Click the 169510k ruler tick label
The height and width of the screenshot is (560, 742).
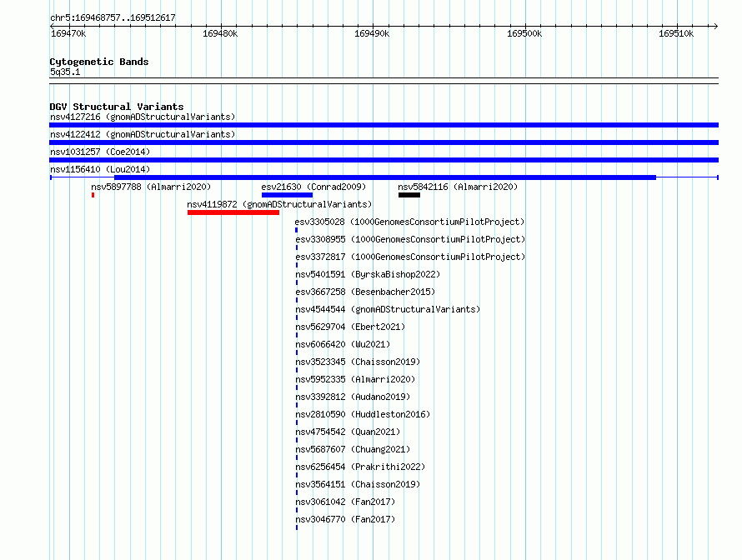[676, 33]
